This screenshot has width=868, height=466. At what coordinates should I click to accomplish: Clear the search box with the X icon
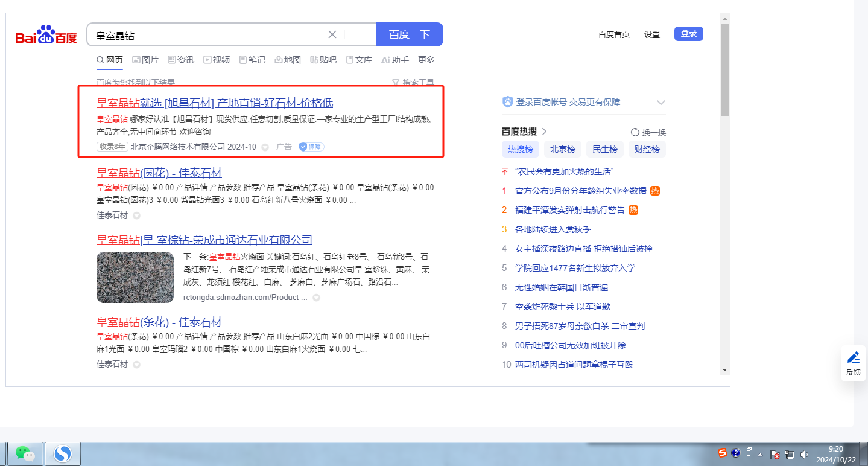pyautogui.click(x=332, y=34)
